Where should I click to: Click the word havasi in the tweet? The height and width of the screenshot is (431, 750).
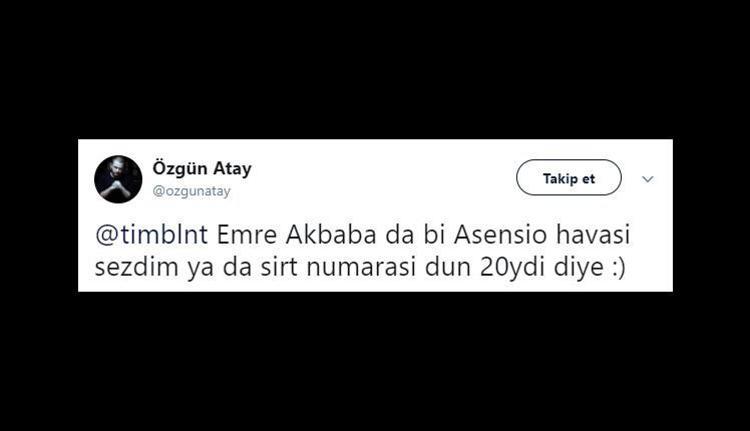click(593, 235)
